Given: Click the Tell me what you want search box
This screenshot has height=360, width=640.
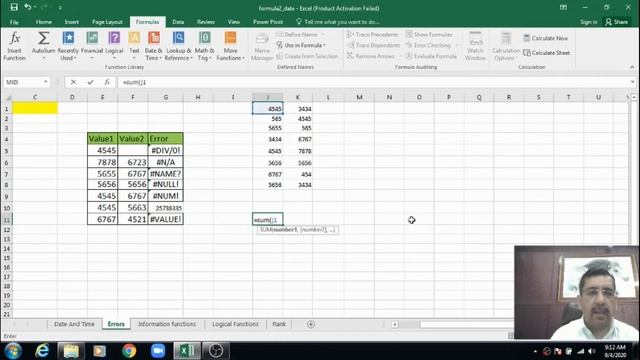Looking at the screenshot, I should click(338, 22).
